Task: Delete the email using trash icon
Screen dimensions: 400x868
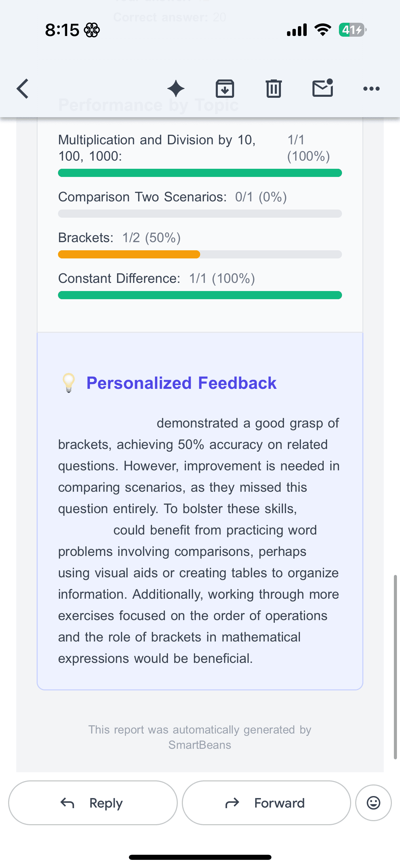Action: click(273, 89)
